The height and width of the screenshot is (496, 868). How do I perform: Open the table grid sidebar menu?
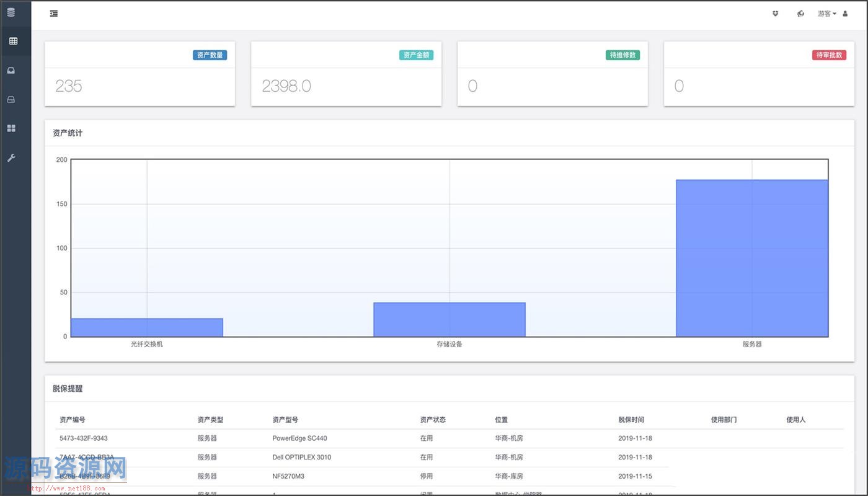(13, 42)
